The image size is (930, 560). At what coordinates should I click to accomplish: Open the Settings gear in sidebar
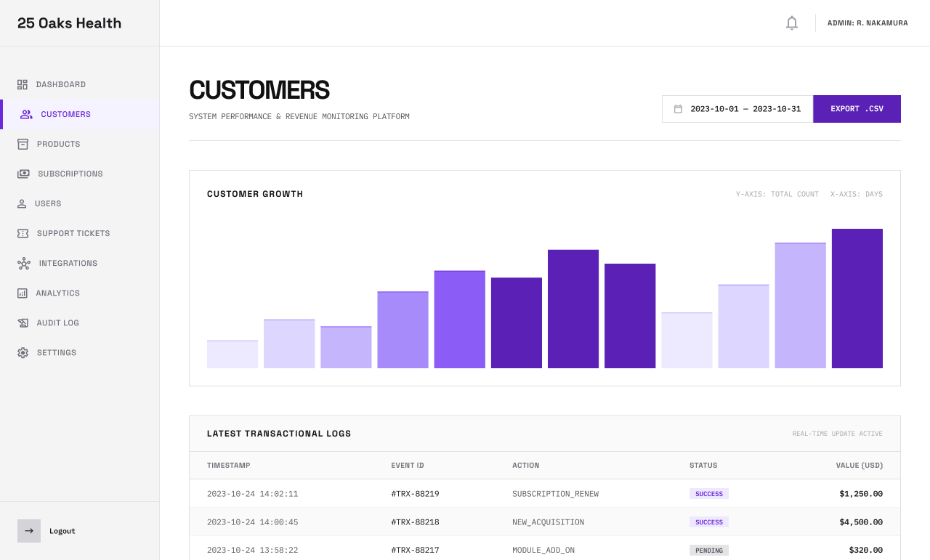(23, 352)
